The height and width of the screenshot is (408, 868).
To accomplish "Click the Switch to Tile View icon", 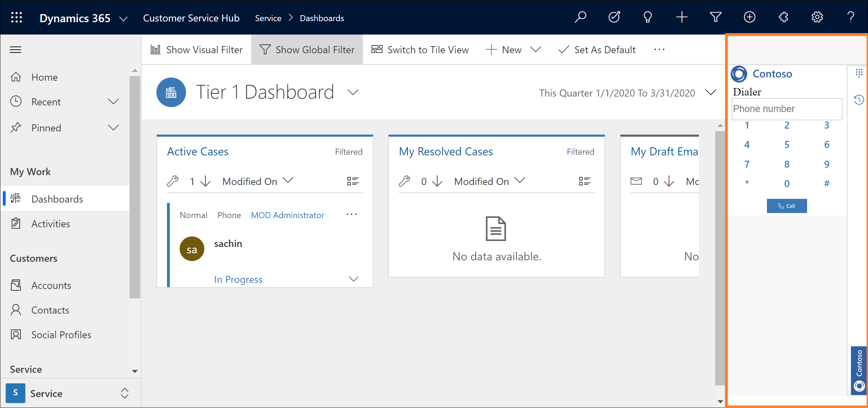I will pyautogui.click(x=379, y=49).
